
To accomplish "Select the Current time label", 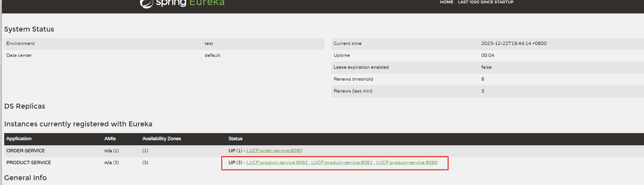I will pos(347,43).
